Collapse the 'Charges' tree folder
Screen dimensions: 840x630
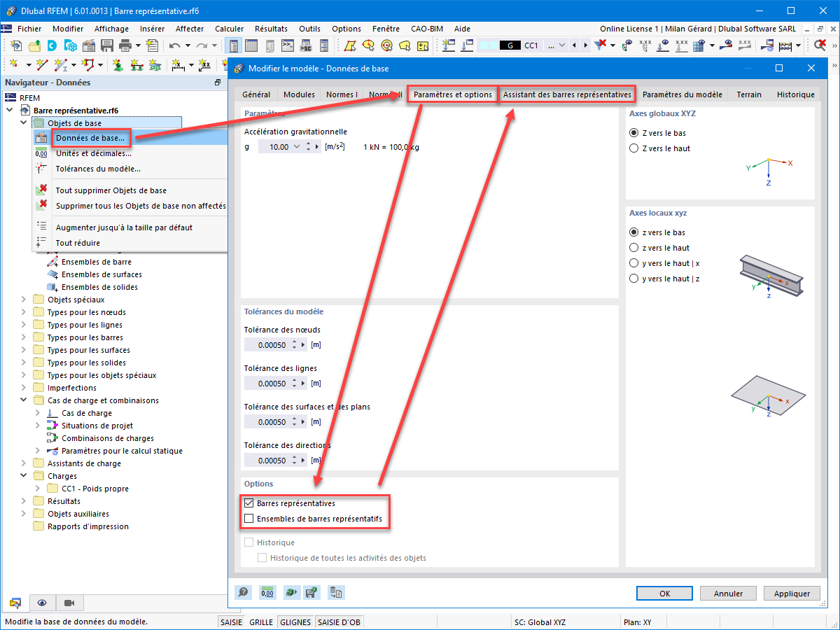[x=24, y=476]
